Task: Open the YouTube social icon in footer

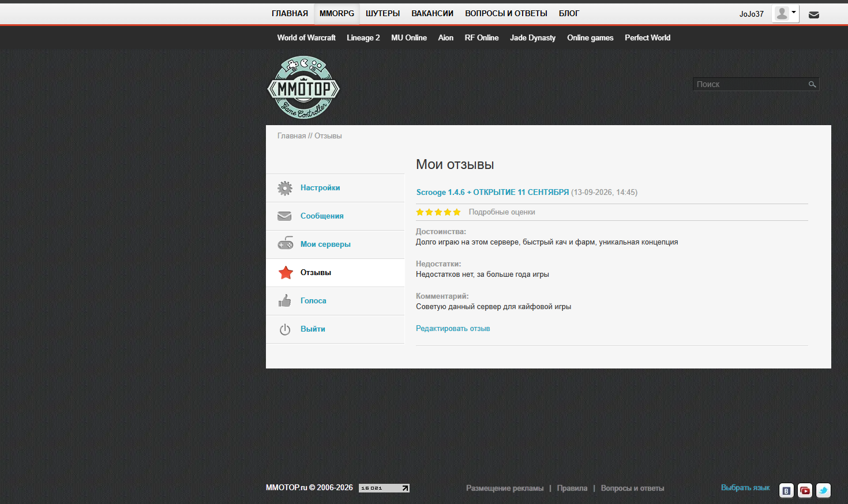Action: [x=805, y=491]
